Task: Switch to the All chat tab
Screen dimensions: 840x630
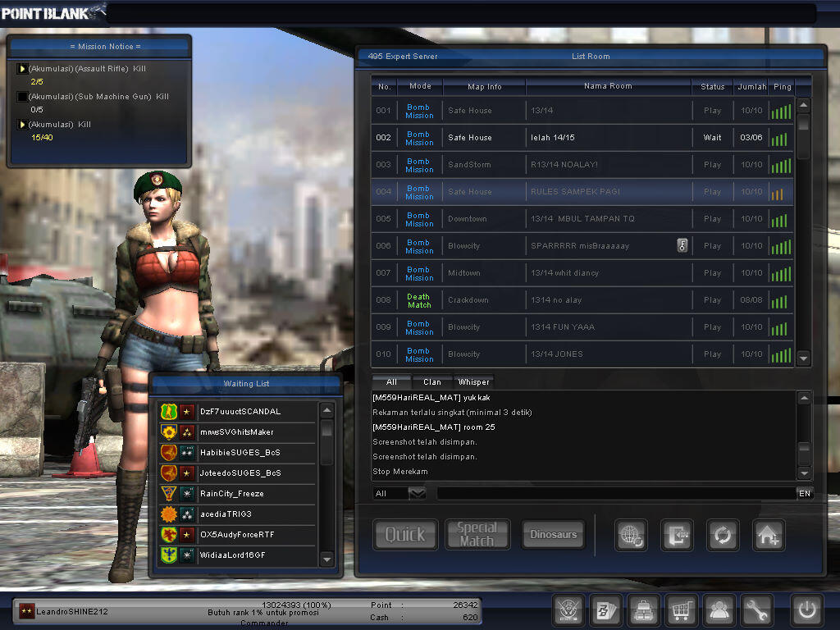Action: pyautogui.click(x=391, y=382)
